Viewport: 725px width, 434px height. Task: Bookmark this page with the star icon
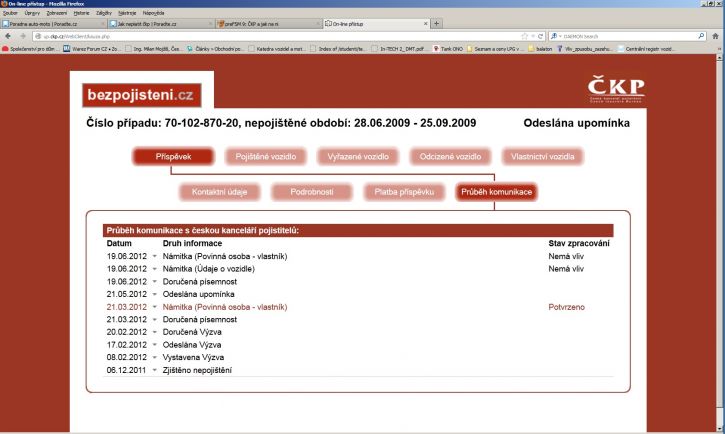tap(524, 36)
